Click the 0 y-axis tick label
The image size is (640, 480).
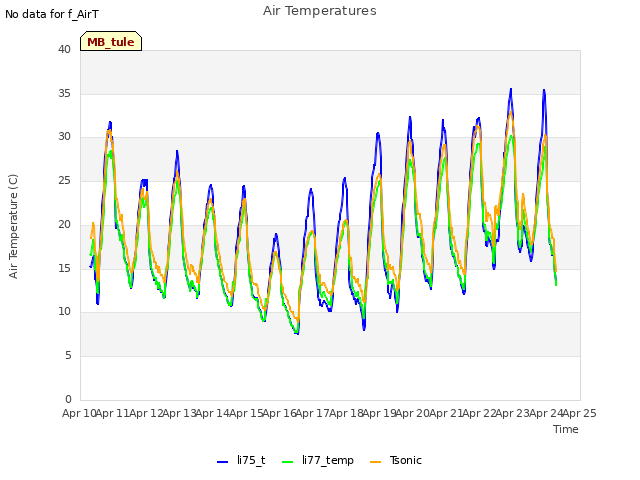point(68,399)
